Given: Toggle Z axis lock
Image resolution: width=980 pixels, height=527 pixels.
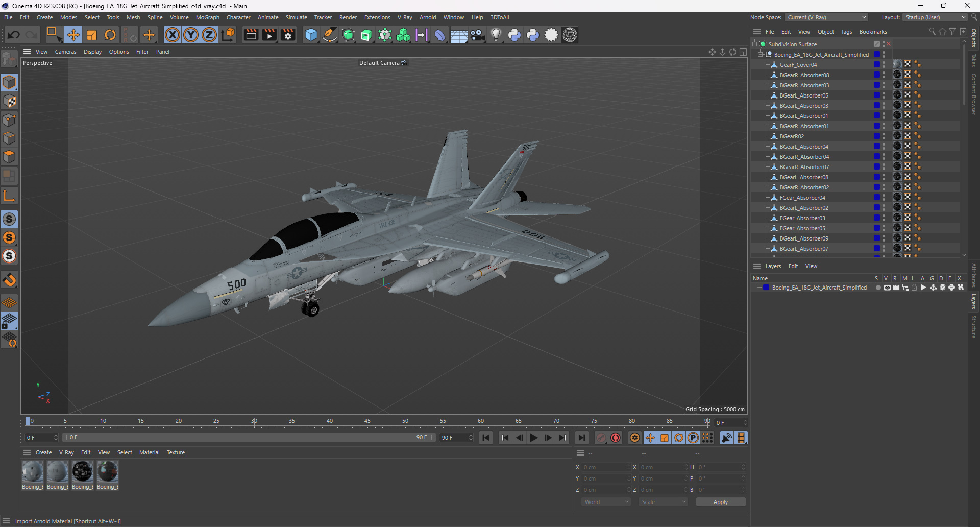Looking at the screenshot, I should 209,35.
